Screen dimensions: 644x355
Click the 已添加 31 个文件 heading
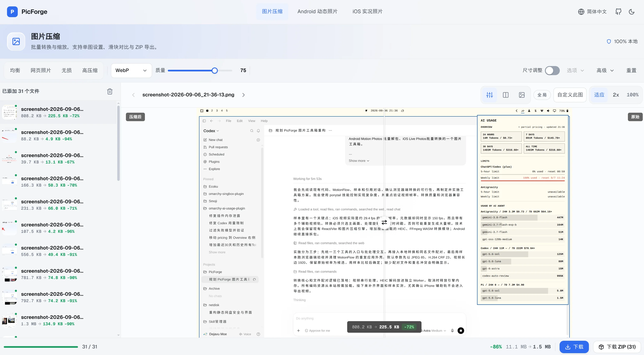tap(21, 91)
